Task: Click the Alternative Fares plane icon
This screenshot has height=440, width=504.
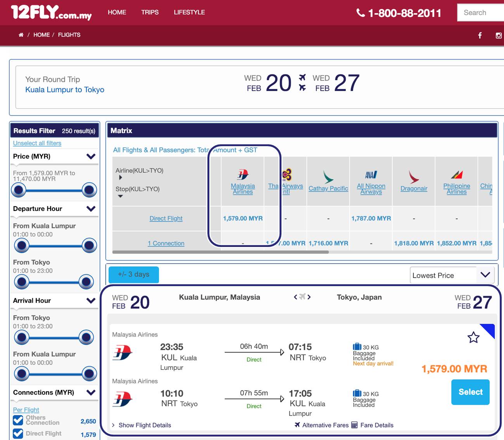Action: [297, 425]
